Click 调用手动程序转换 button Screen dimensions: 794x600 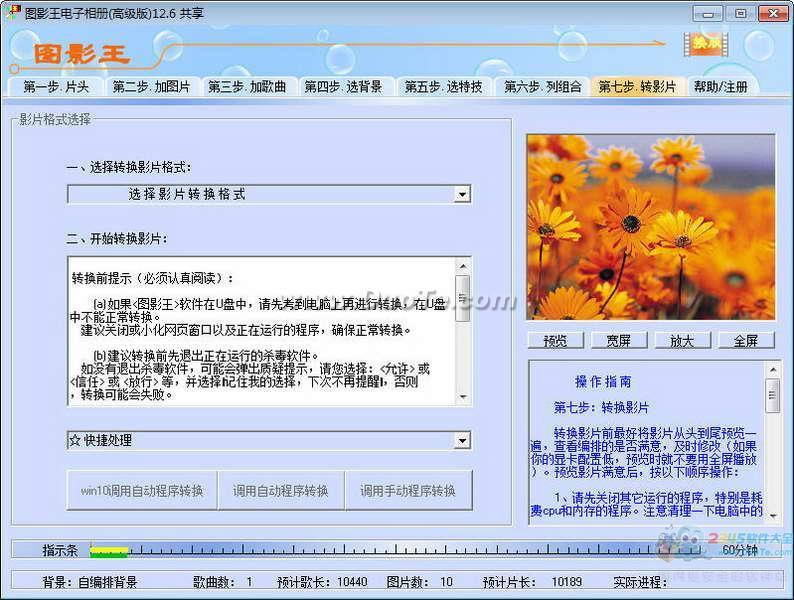408,490
